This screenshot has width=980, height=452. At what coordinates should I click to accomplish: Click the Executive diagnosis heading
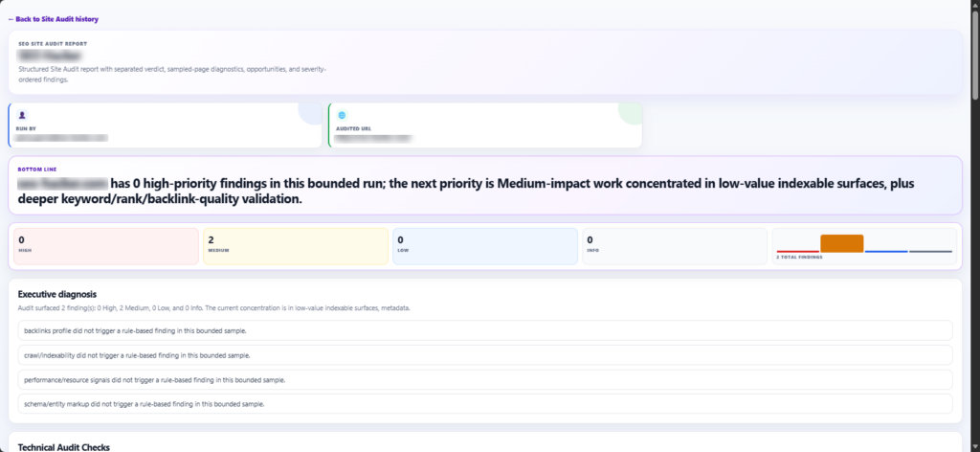click(56, 294)
